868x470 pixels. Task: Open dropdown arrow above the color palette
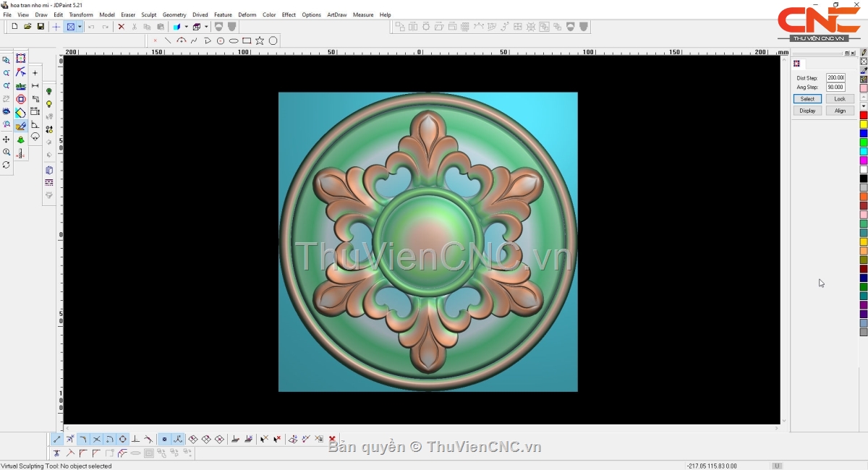[x=864, y=106]
